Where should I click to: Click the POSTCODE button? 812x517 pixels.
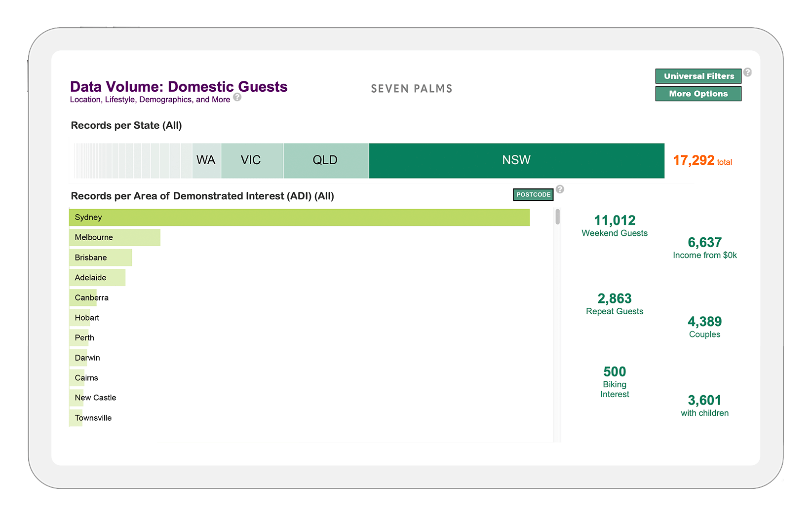tap(533, 194)
